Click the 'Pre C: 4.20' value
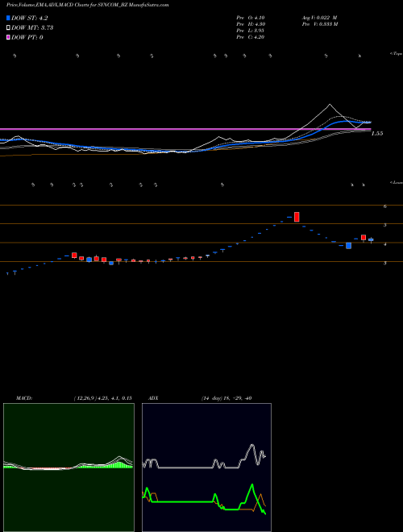Viewport: 403px width, 532px height. coord(251,37)
